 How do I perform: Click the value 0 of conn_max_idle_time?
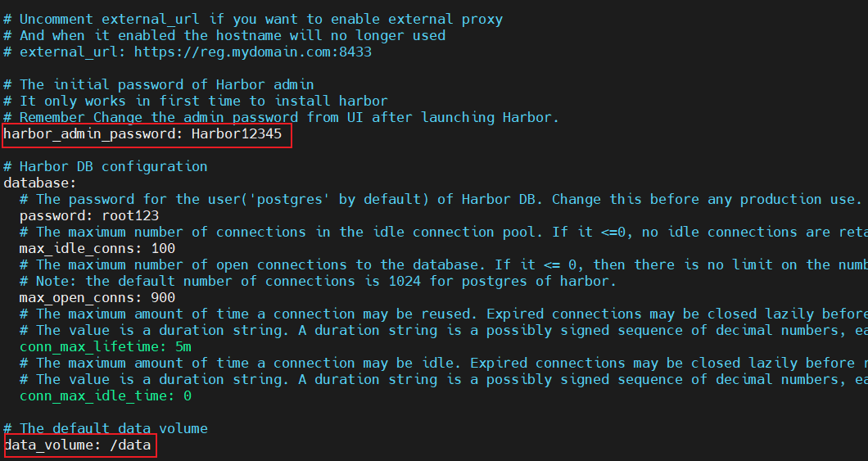tap(188, 395)
